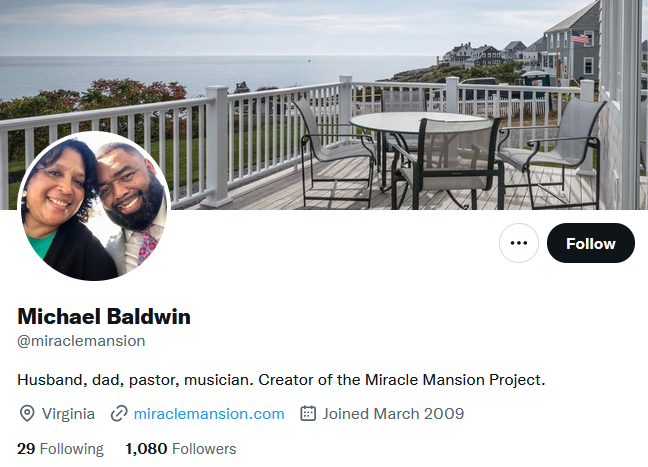Click the word Followers after 1,080
Image resolution: width=648 pixels, height=467 pixels.
[204, 449]
